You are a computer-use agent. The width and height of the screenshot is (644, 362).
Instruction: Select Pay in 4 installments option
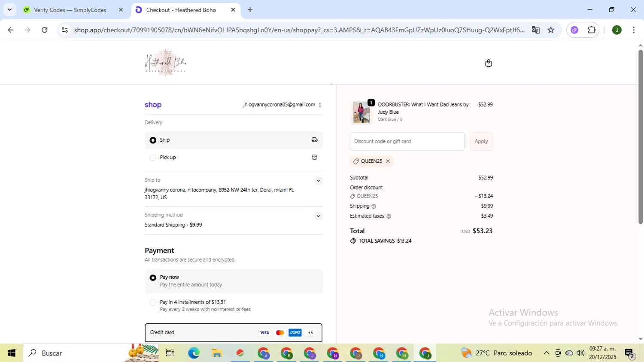point(234,306)
